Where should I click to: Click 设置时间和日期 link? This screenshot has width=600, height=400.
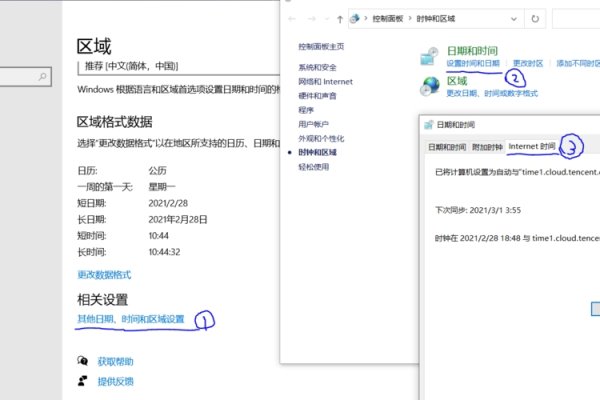pyautogui.click(x=473, y=63)
